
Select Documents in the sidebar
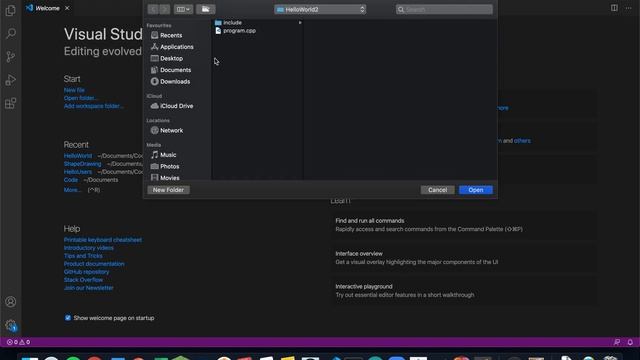175,70
